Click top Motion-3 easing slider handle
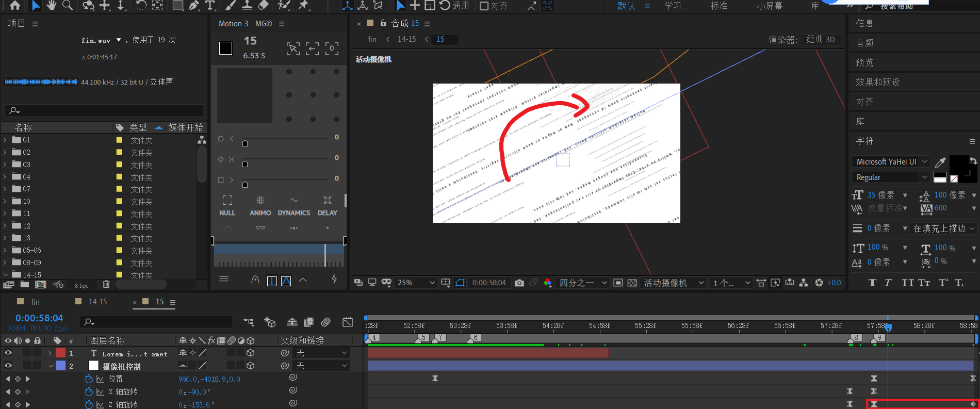 [x=245, y=143]
